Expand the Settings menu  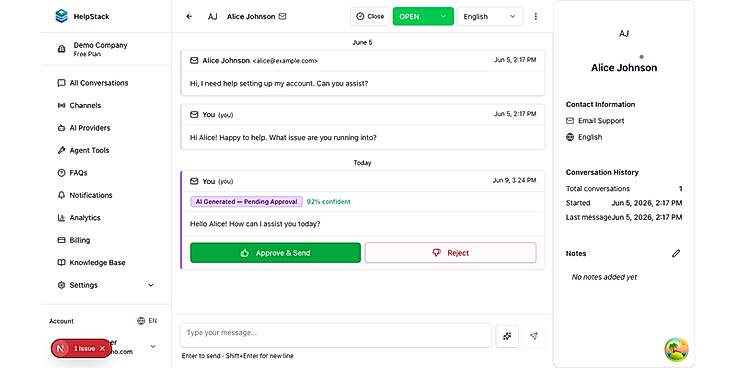point(106,285)
